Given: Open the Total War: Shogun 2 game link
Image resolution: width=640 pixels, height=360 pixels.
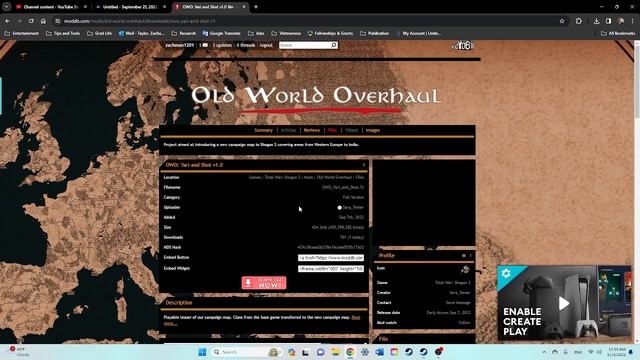Looking at the screenshot, I should [453, 282].
